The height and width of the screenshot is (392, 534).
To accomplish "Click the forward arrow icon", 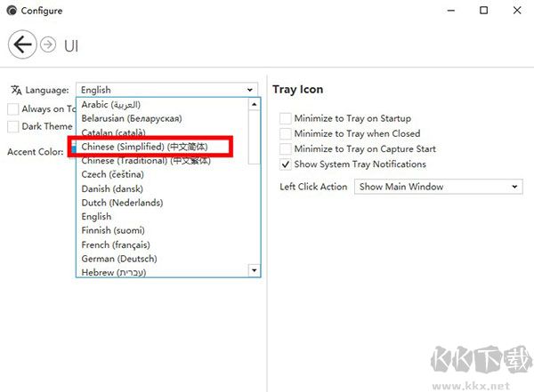I will tap(49, 44).
